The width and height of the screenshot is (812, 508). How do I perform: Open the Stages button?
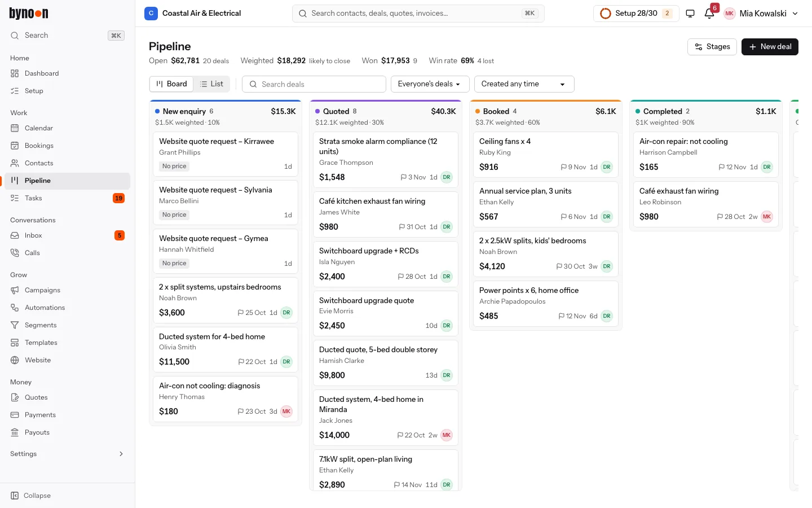click(712, 47)
